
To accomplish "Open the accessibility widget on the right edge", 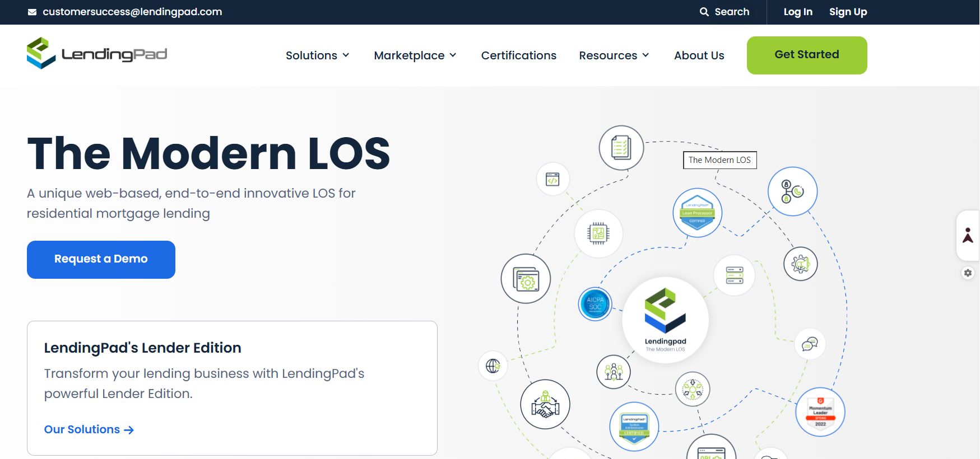I will point(968,235).
